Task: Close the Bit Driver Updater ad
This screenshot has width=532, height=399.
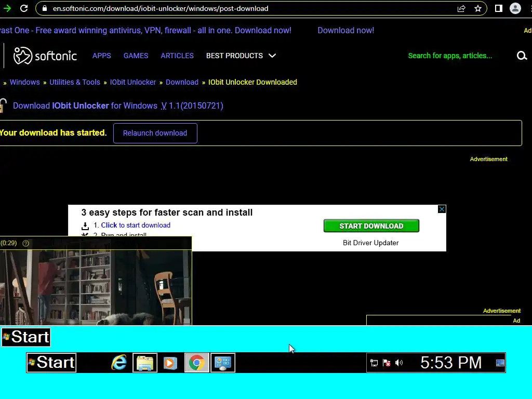Action: (x=442, y=209)
